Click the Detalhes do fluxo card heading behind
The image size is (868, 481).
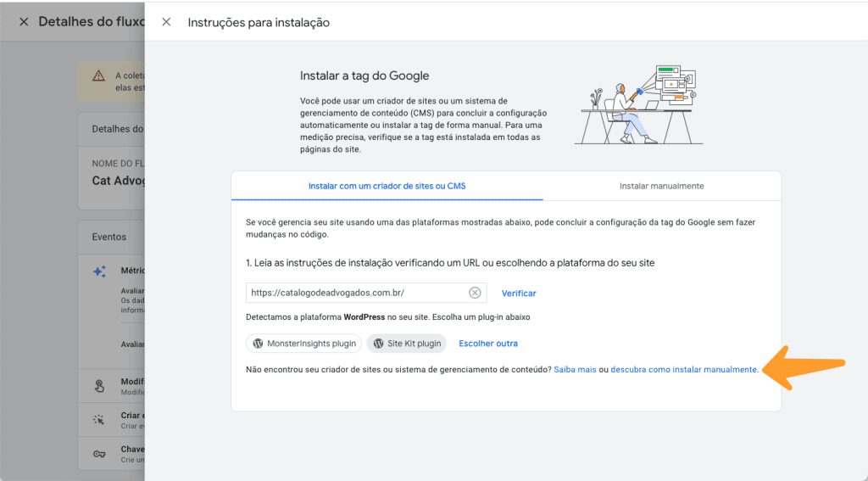click(117, 129)
